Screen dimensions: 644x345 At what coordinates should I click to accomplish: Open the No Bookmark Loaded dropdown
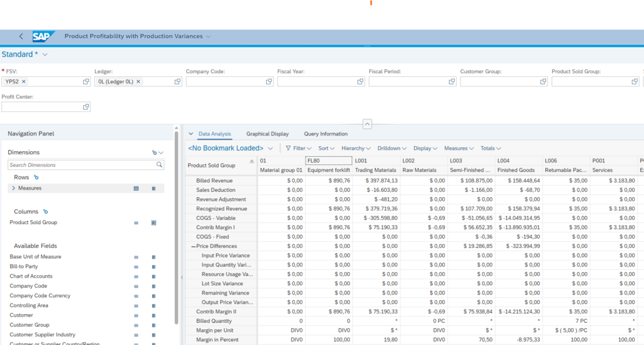pyautogui.click(x=270, y=148)
